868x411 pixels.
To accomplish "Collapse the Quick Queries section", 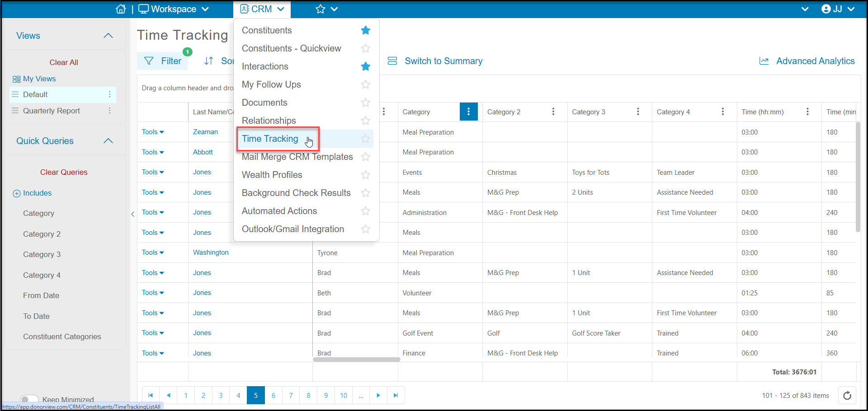I will coord(108,141).
